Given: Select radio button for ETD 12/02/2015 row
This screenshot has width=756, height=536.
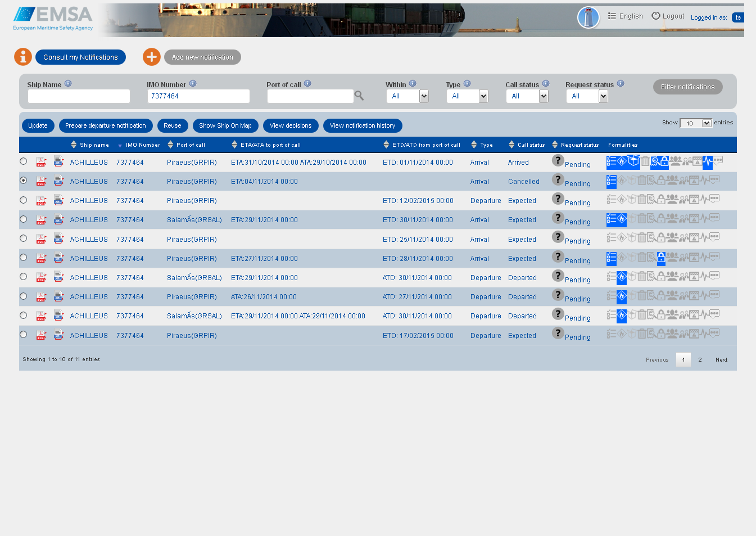Looking at the screenshot, I should [x=23, y=200].
